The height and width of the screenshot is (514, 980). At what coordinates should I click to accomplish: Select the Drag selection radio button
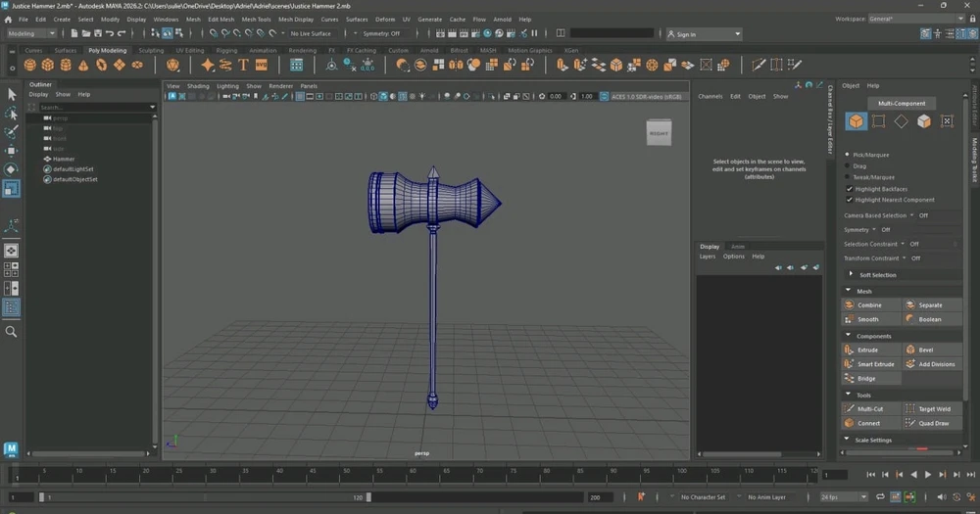[x=849, y=165]
